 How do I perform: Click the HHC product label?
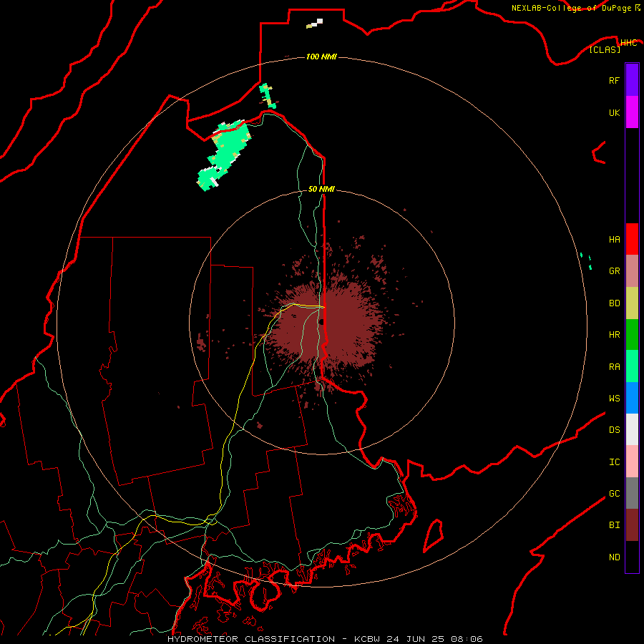[629, 43]
